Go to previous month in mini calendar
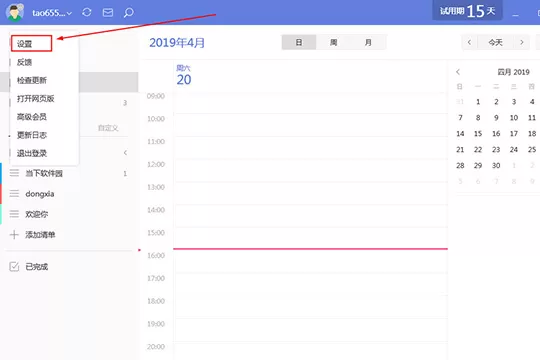This screenshot has width=540, height=360. click(x=458, y=72)
